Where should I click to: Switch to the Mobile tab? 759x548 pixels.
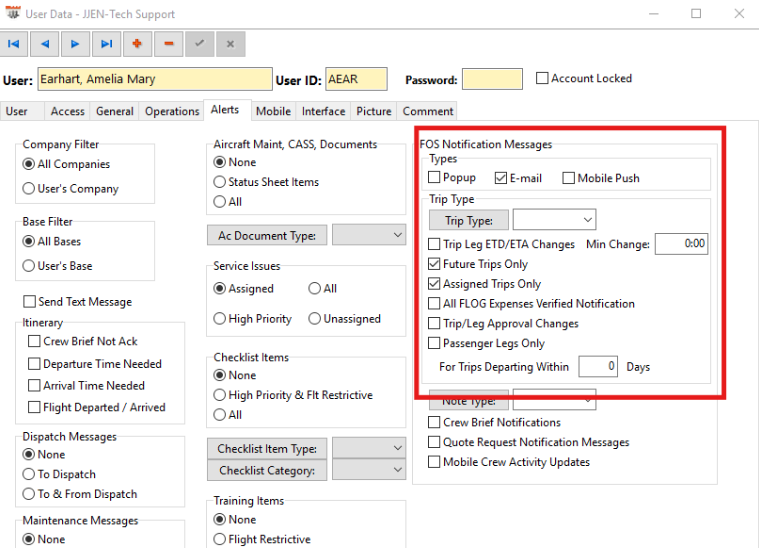tap(273, 111)
